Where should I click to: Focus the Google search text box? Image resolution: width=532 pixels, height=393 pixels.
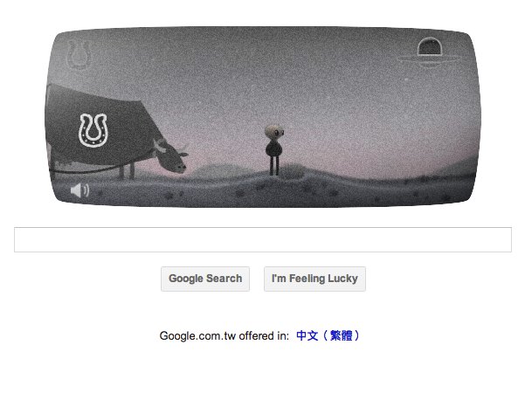pyautogui.click(x=263, y=239)
